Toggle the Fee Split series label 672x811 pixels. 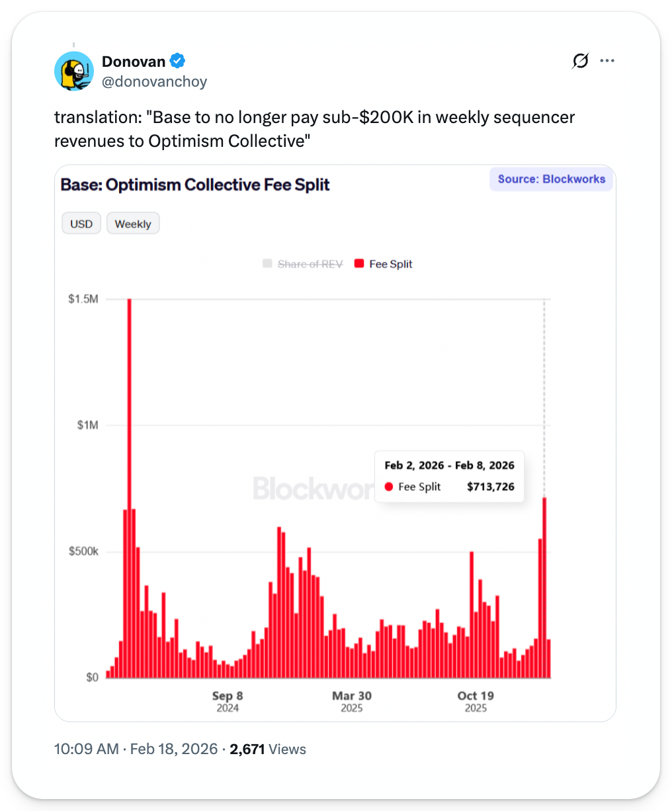(391, 264)
